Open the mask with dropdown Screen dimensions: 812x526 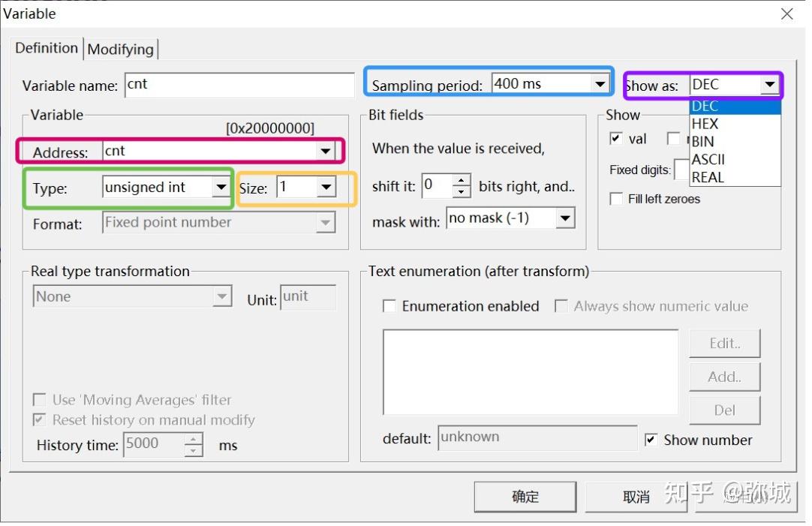coord(566,218)
